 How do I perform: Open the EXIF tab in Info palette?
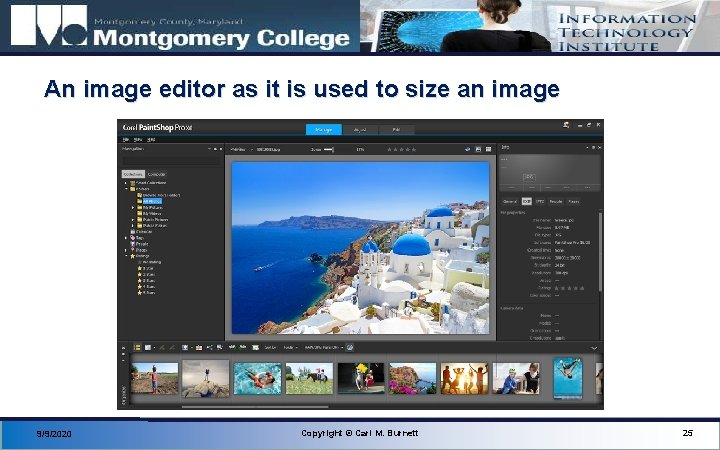tap(527, 201)
